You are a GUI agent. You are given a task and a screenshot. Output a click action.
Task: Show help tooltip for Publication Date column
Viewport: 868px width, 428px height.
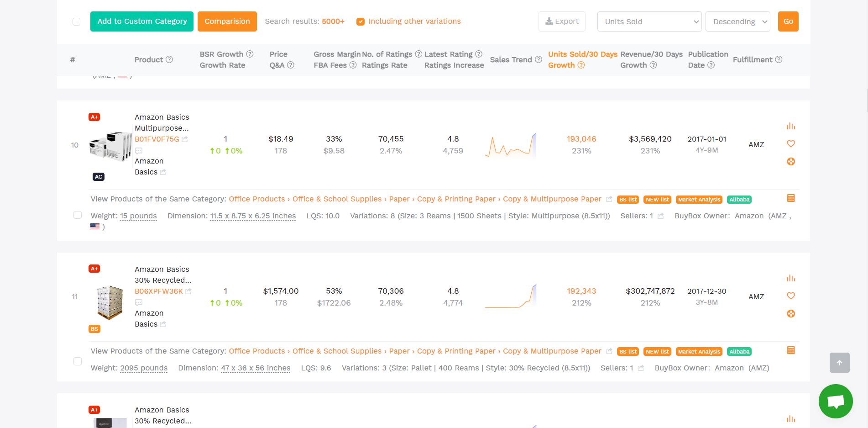click(x=711, y=65)
